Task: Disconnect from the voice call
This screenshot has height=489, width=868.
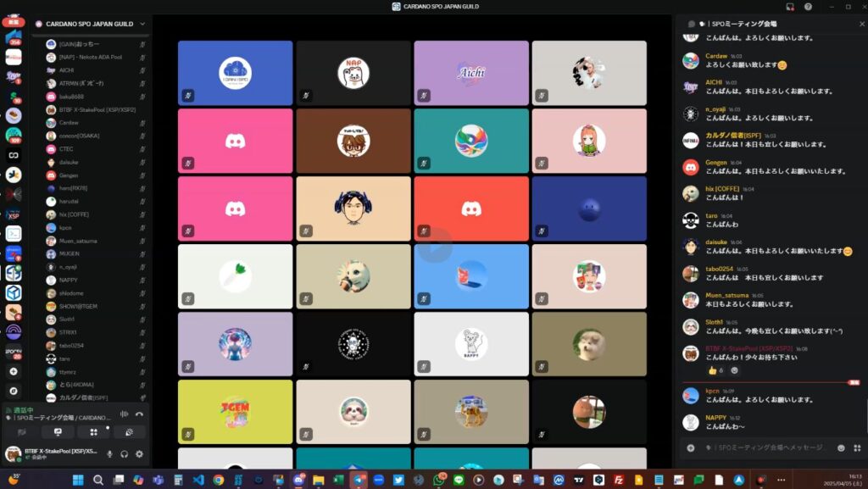Action: click(139, 414)
